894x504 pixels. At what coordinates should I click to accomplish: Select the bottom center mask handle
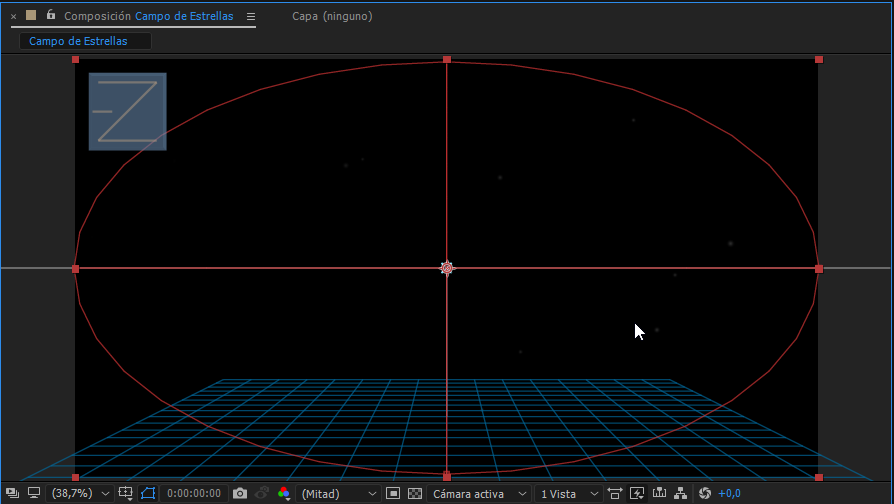pos(447,476)
